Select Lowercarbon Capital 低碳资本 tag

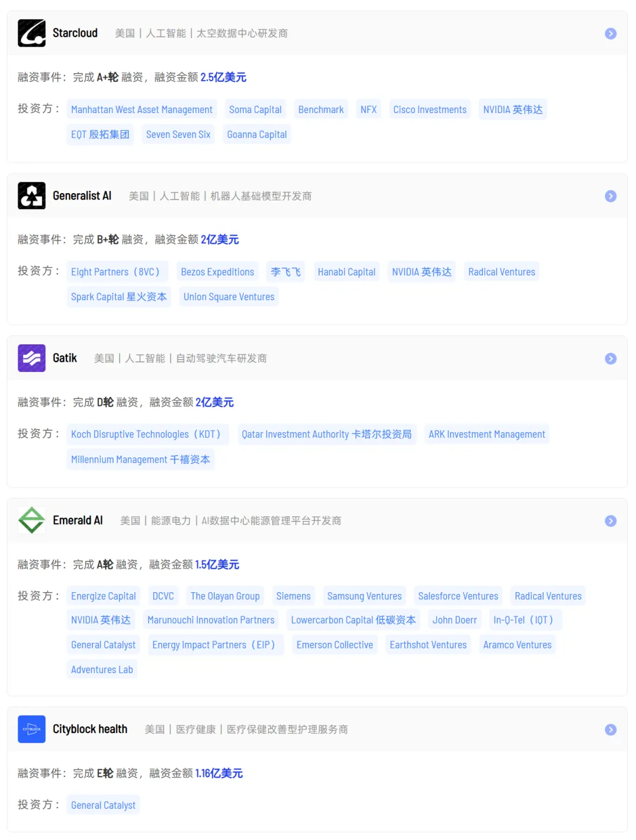pyautogui.click(x=353, y=620)
